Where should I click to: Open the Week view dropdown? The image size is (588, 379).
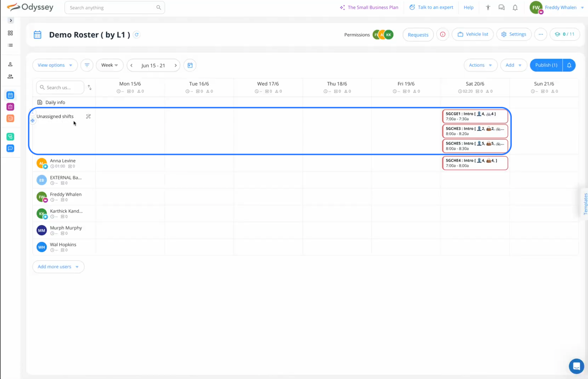click(x=110, y=65)
